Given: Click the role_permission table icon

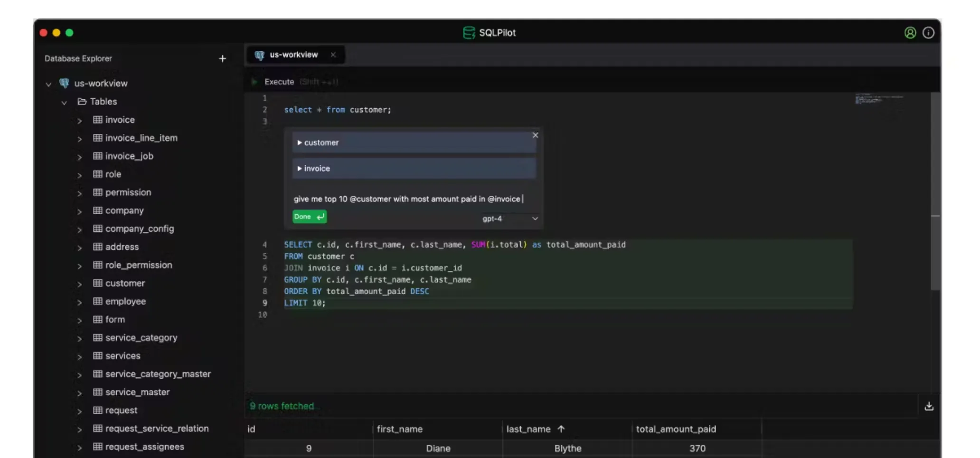Looking at the screenshot, I should [98, 265].
